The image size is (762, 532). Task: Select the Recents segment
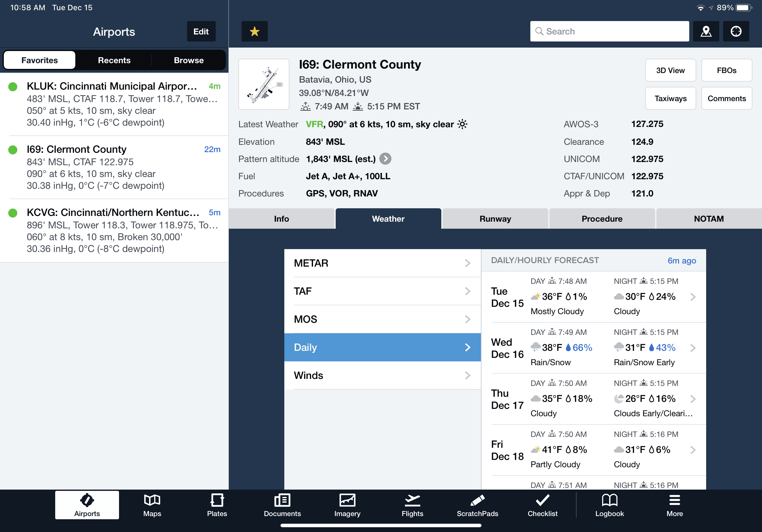tap(114, 60)
